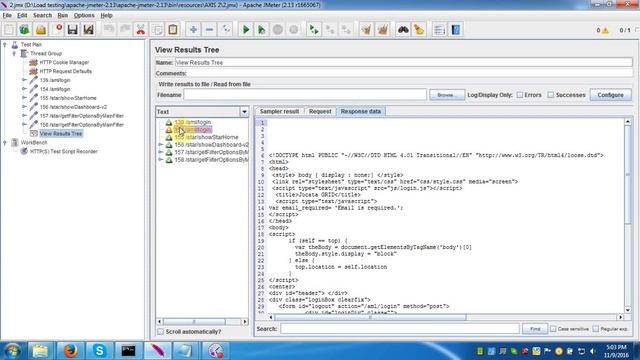Screen dimensions: 640x360
Task: Open the Function Helper dialog icon
Action: (x=440, y=29)
